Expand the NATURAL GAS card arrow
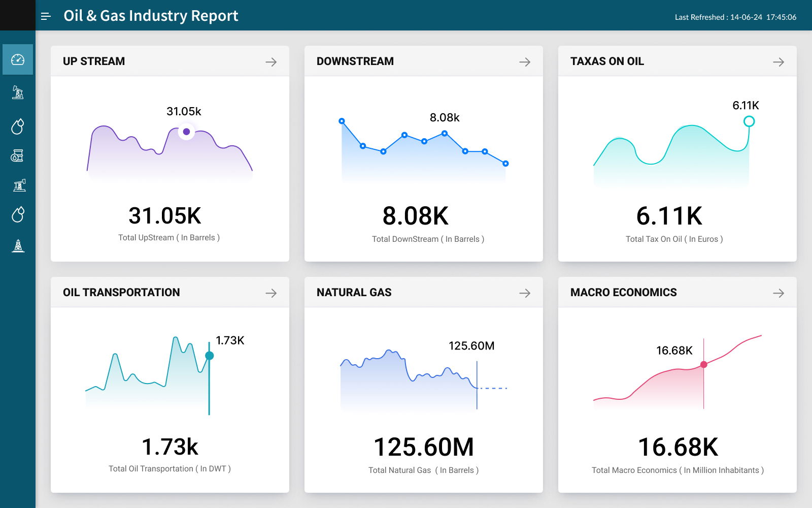The width and height of the screenshot is (812, 508). click(x=525, y=293)
